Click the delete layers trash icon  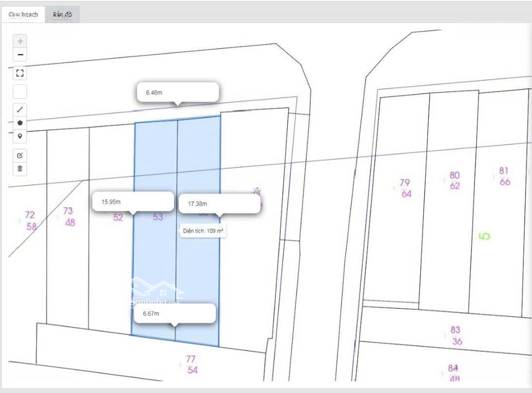click(20, 168)
